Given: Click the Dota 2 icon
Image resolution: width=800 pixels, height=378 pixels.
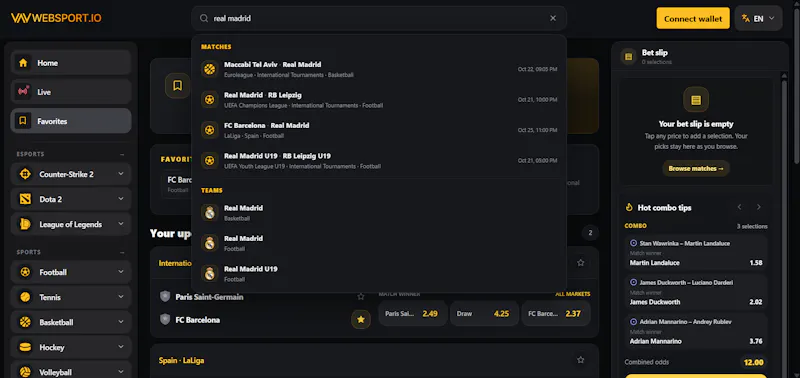Looking at the screenshot, I should tap(25, 199).
